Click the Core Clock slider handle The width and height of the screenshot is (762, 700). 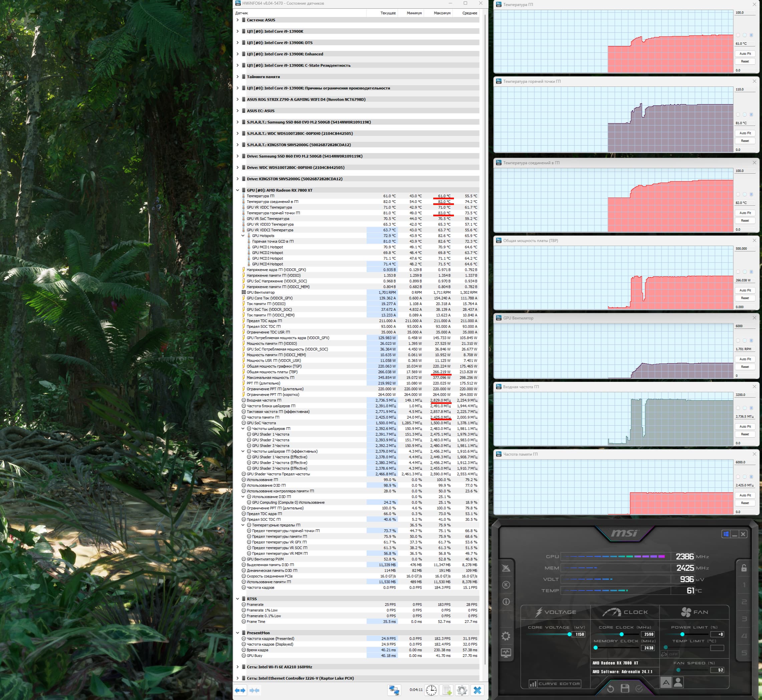click(x=621, y=634)
